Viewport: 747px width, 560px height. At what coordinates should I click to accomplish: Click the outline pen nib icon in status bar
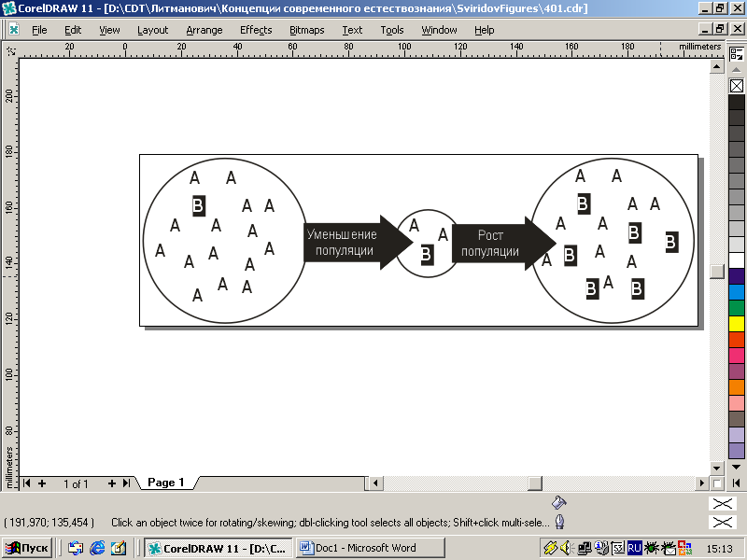(559, 522)
